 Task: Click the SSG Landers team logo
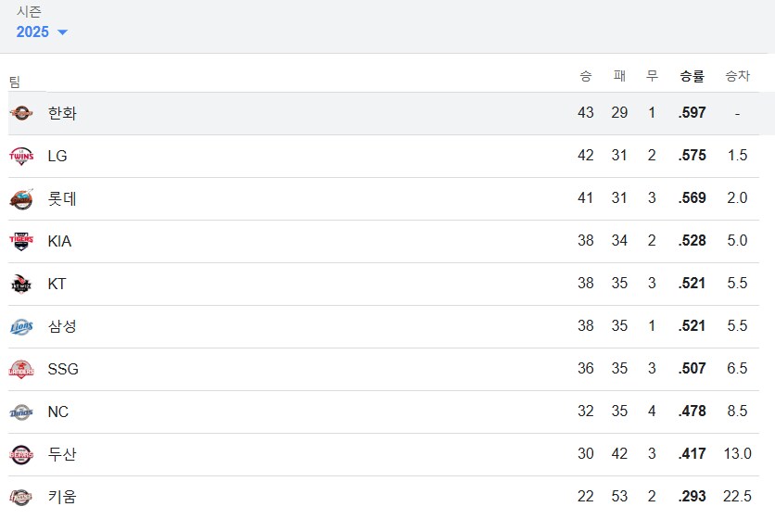click(x=21, y=369)
